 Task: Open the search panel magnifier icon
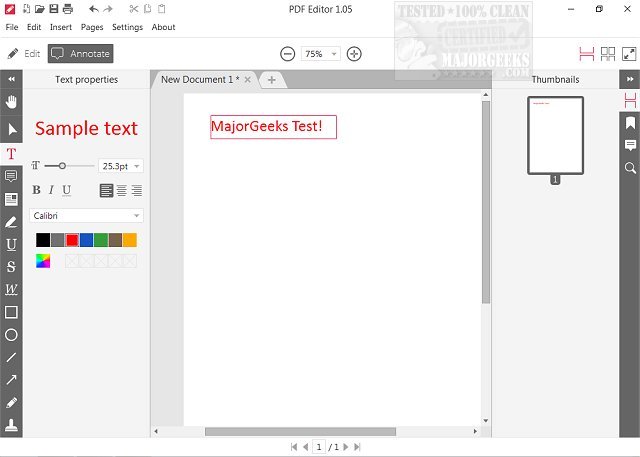point(630,168)
